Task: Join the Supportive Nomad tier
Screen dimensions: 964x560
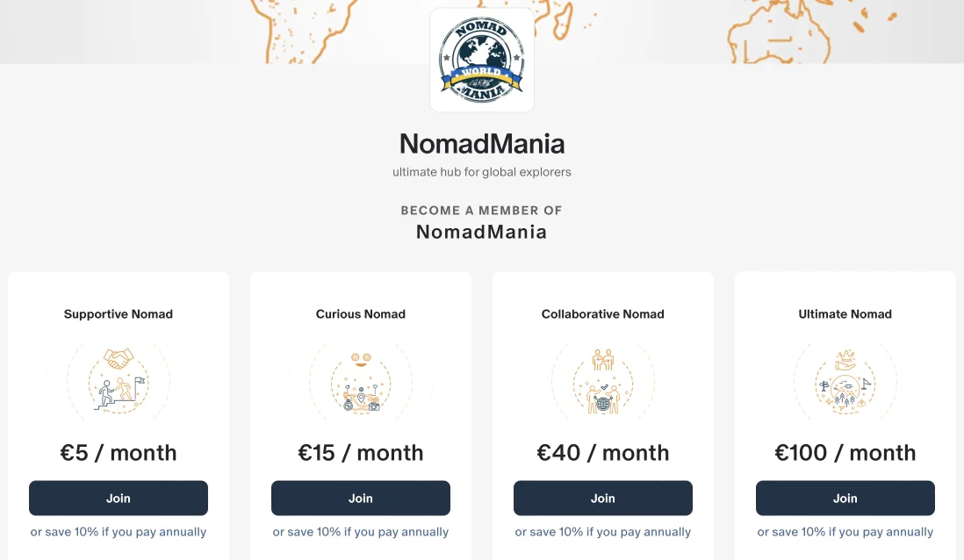Action: coord(119,498)
